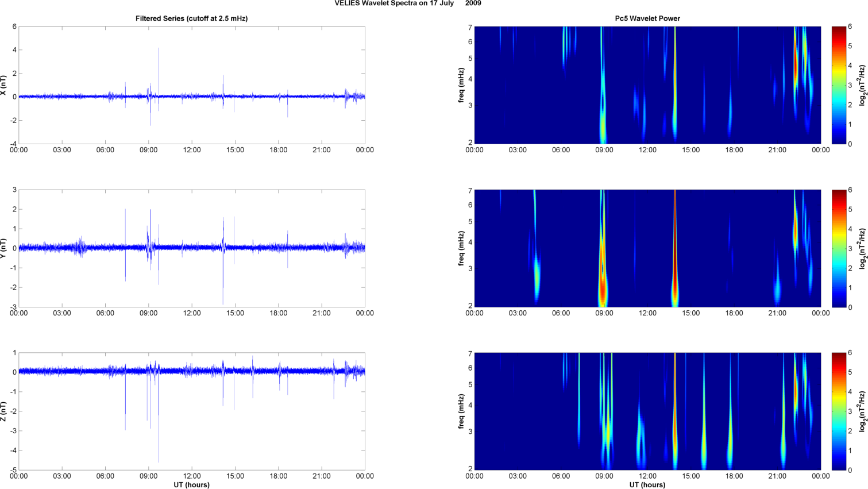Click "freq (mHz)" label of middle wavelet plot
The image size is (868, 489).
pos(461,248)
